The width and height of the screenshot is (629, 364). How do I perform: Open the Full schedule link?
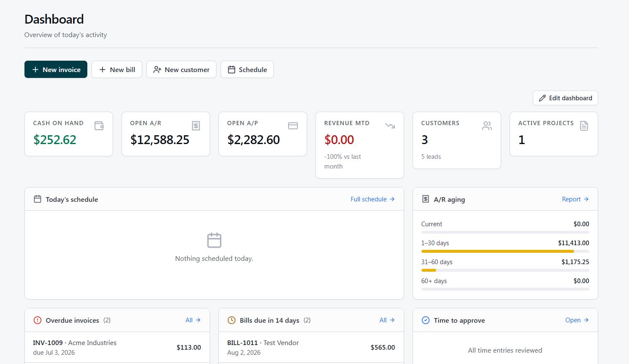tap(373, 199)
